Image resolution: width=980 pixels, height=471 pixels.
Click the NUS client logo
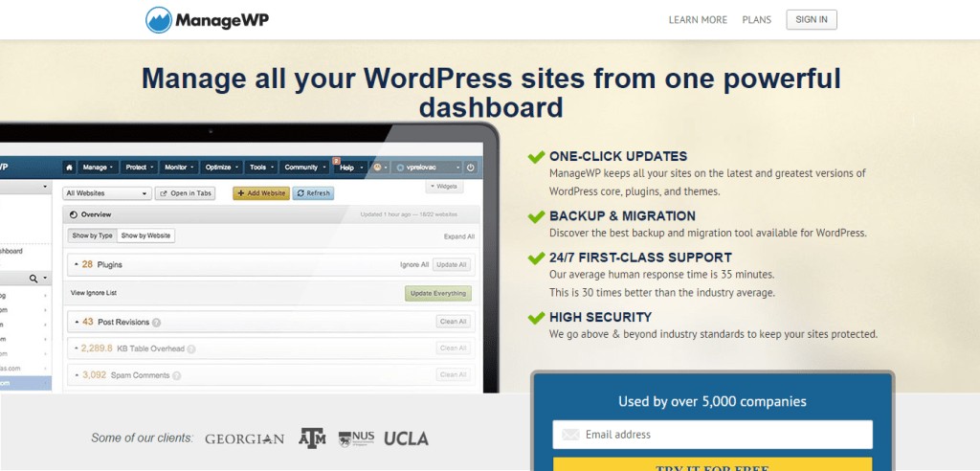[x=356, y=438]
